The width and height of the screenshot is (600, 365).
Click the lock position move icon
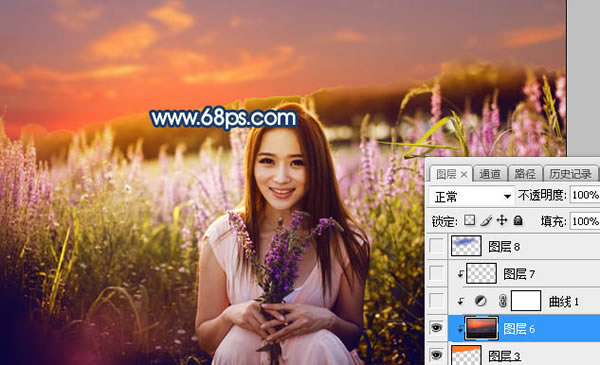click(502, 220)
